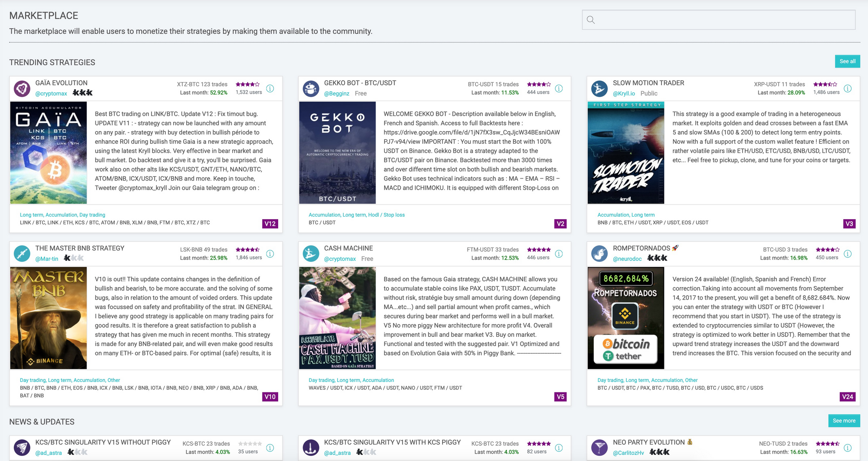Open the Cash Machine strategy title
This screenshot has width=868, height=461.
click(349, 248)
